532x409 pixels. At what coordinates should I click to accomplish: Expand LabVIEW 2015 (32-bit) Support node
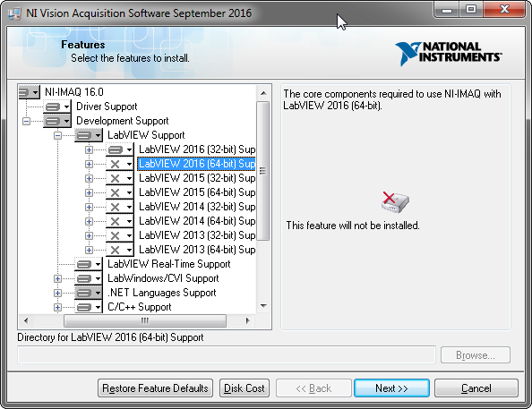[89, 178]
